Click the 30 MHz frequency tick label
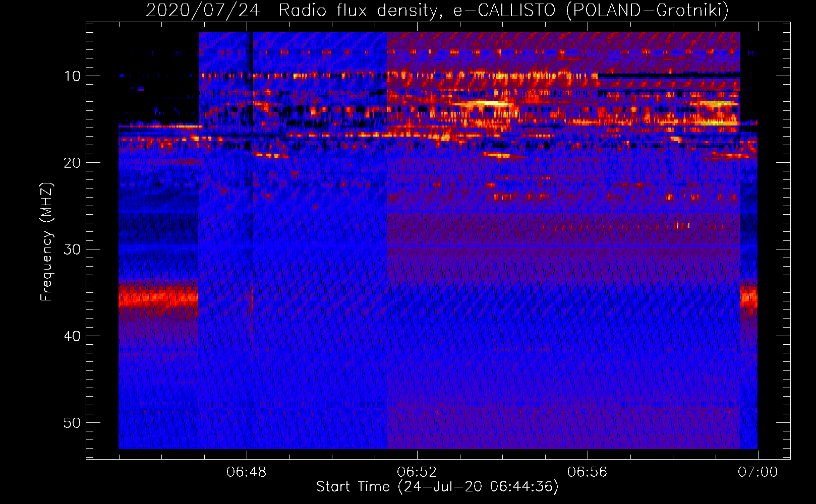The width and height of the screenshot is (816, 504). click(x=73, y=249)
